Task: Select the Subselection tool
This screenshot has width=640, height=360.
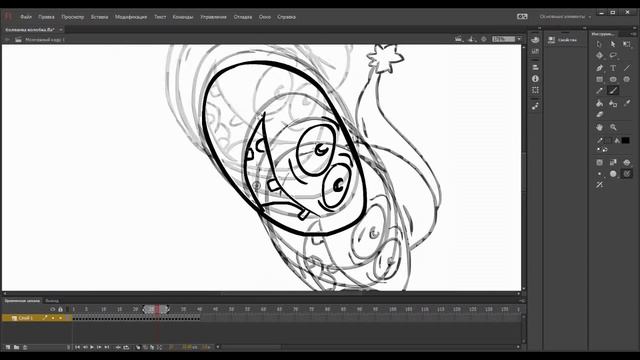Action: tap(613, 44)
